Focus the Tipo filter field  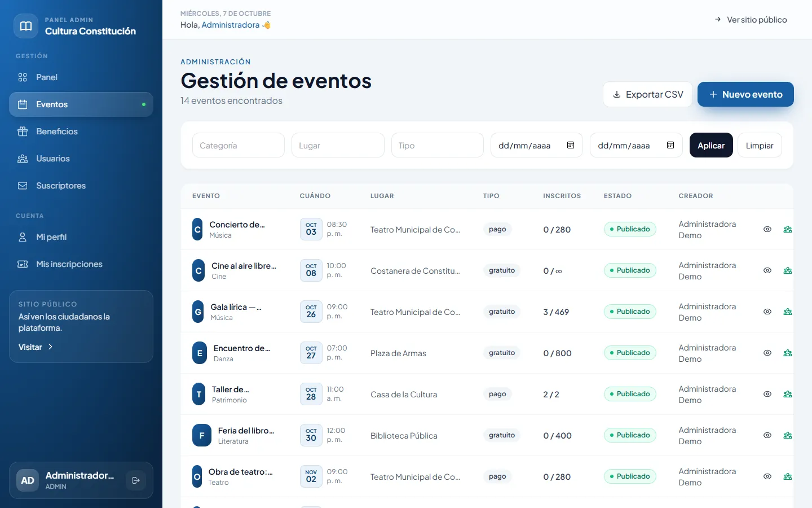click(438, 145)
